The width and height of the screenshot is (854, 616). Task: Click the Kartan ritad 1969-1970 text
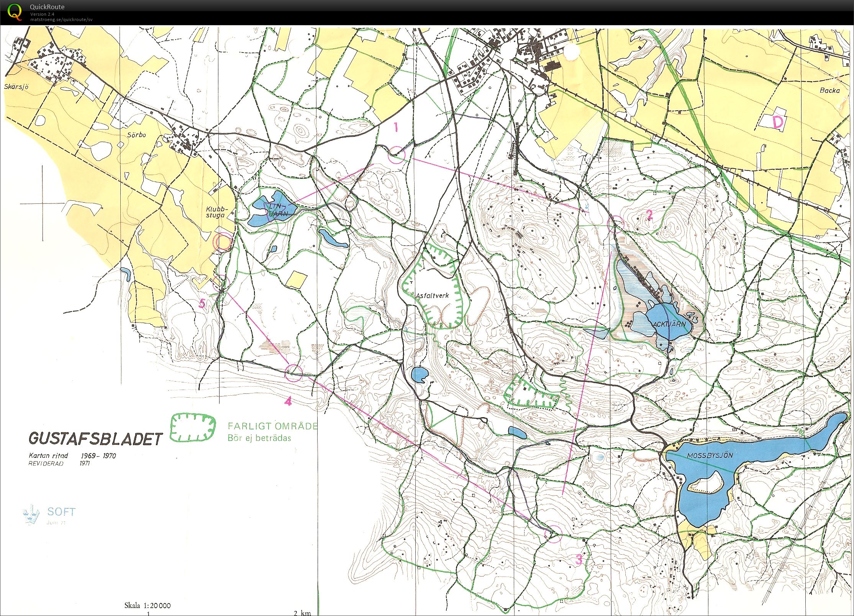(72, 456)
